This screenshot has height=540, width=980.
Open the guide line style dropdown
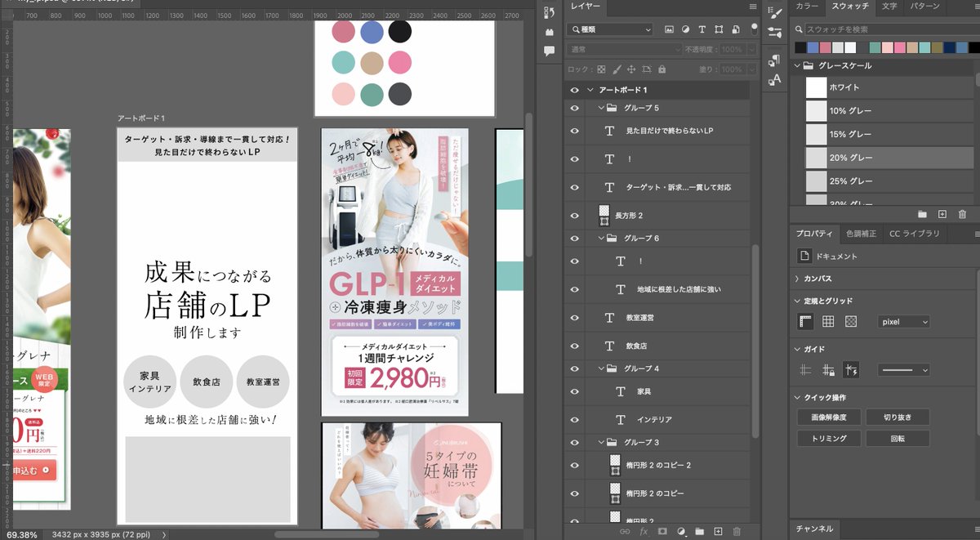click(x=903, y=370)
